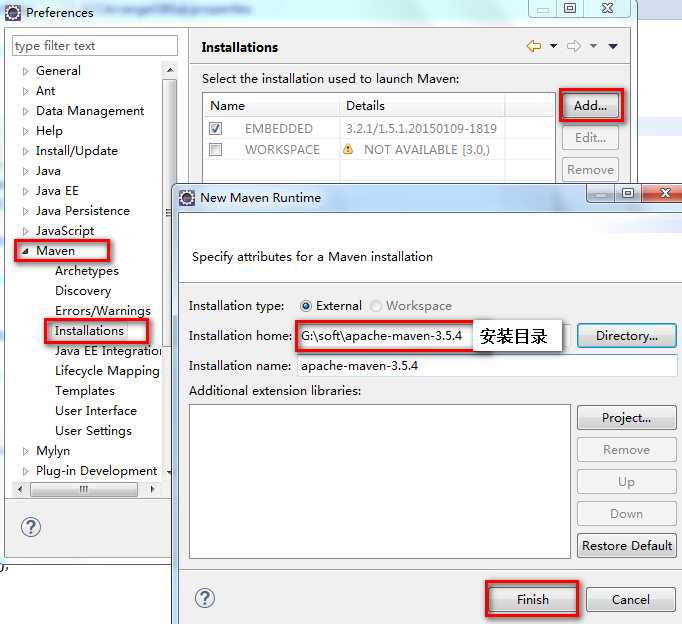Click the NOT AVAILABLE [3.0,) text
Image resolution: width=682 pixels, height=624 pixels.
[x=427, y=150]
